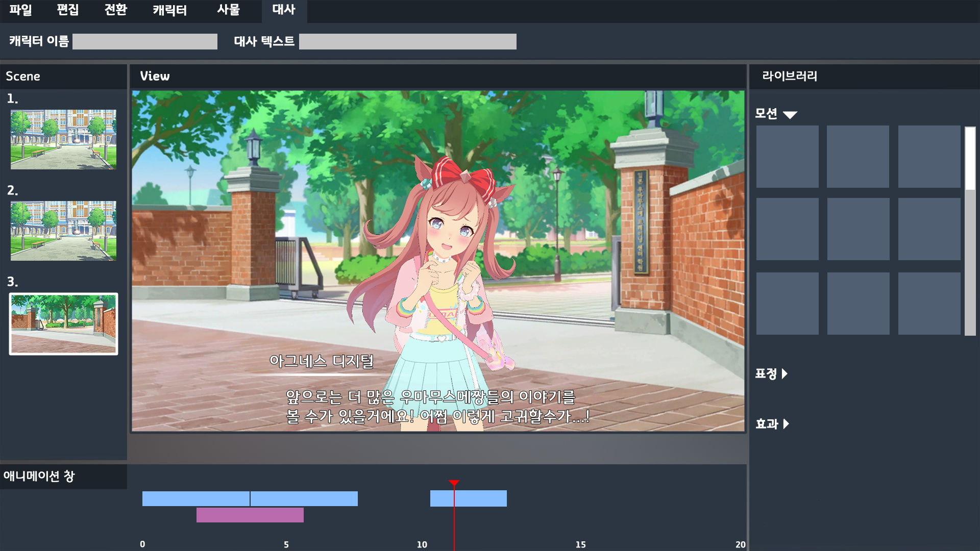Image resolution: width=980 pixels, height=551 pixels.
Task: Select scene 2 thumbnail
Action: pyautogui.click(x=63, y=231)
